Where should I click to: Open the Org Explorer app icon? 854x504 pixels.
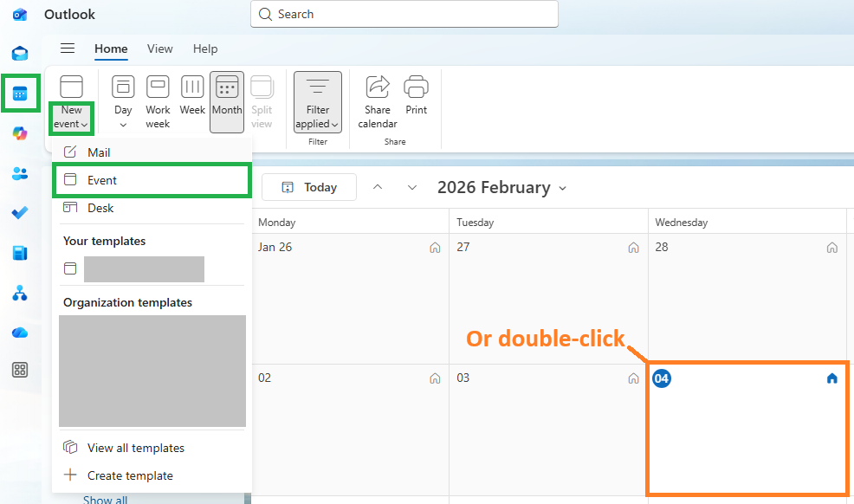pyautogui.click(x=20, y=293)
